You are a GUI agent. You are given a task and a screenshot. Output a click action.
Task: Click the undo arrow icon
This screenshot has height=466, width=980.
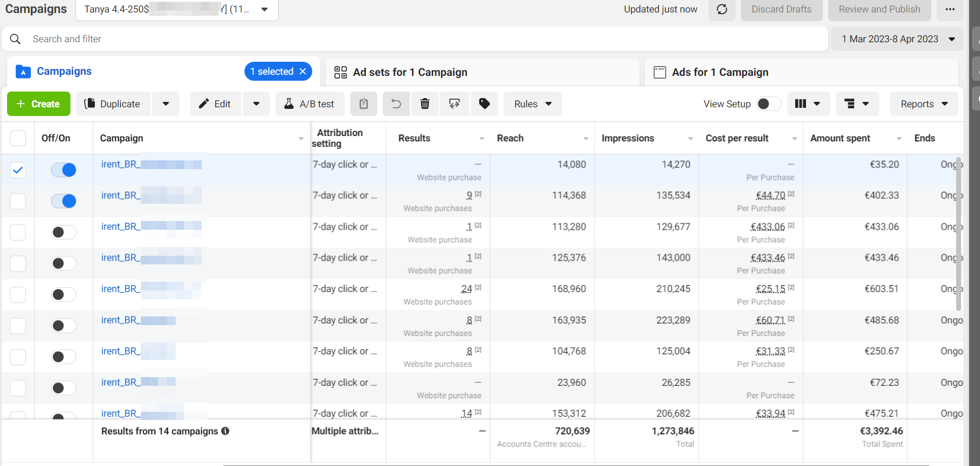pos(396,103)
